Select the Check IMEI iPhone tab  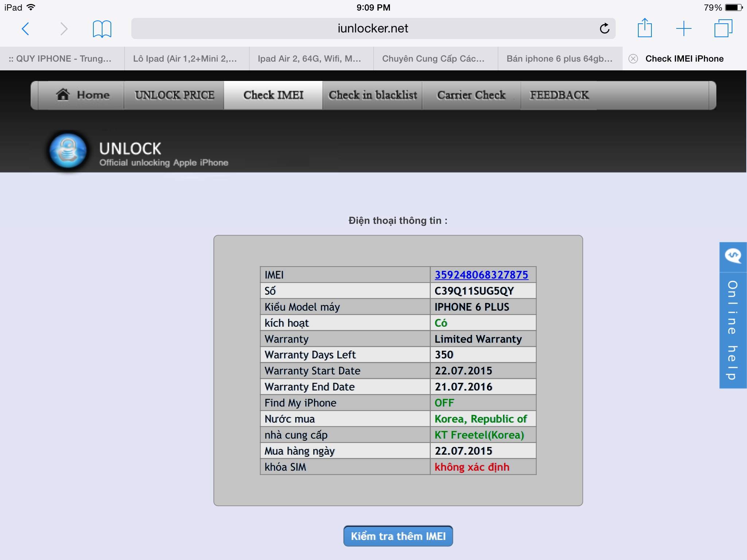685,59
